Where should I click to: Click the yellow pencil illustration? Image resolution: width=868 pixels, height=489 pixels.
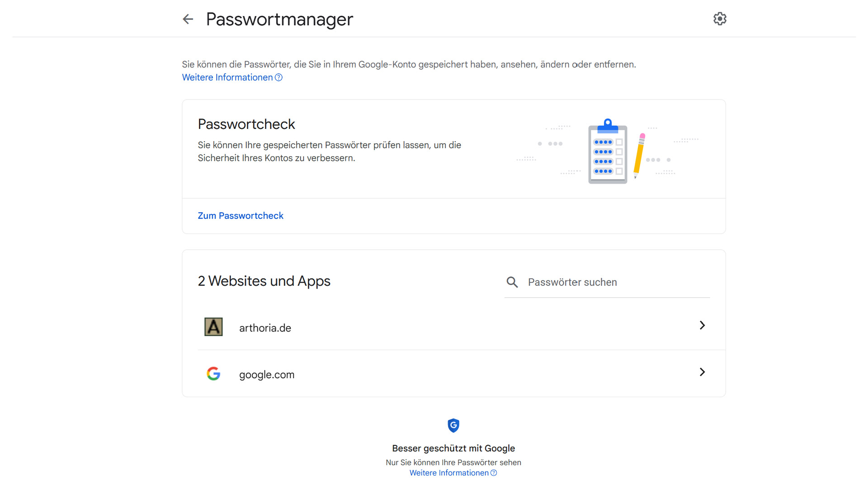[x=639, y=156]
